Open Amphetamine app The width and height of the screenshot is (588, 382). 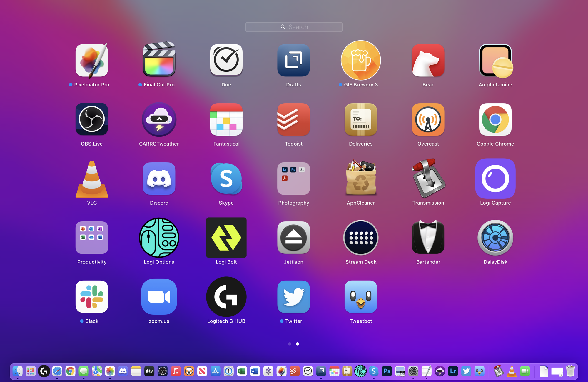point(495,61)
